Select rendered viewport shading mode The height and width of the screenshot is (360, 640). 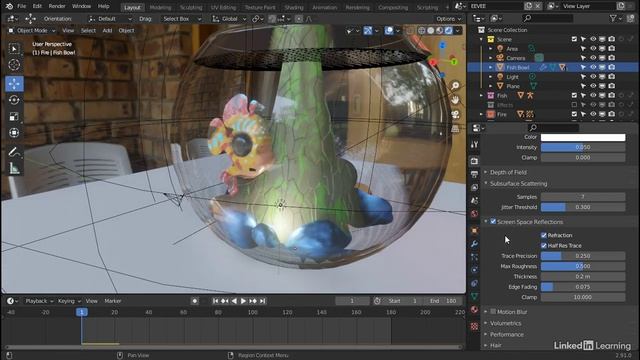pos(449,31)
